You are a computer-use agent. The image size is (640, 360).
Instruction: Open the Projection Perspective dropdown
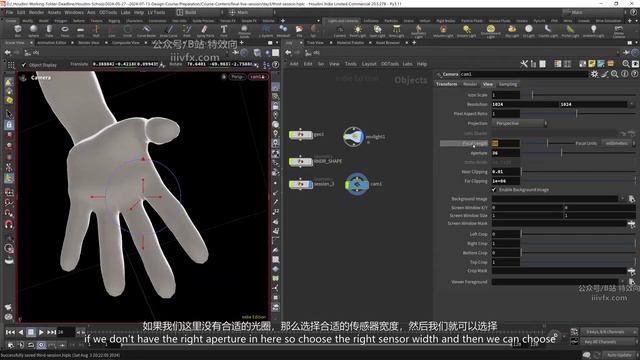(x=519, y=123)
